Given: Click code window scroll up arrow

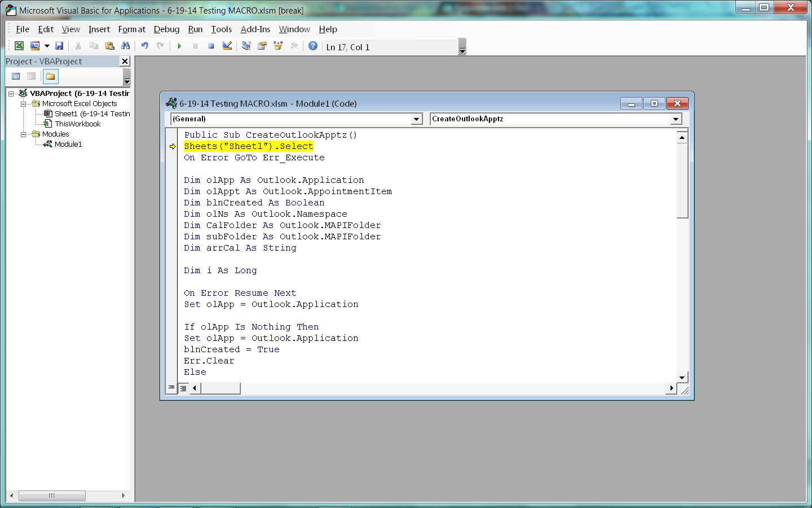Looking at the screenshot, I should (682, 137).
